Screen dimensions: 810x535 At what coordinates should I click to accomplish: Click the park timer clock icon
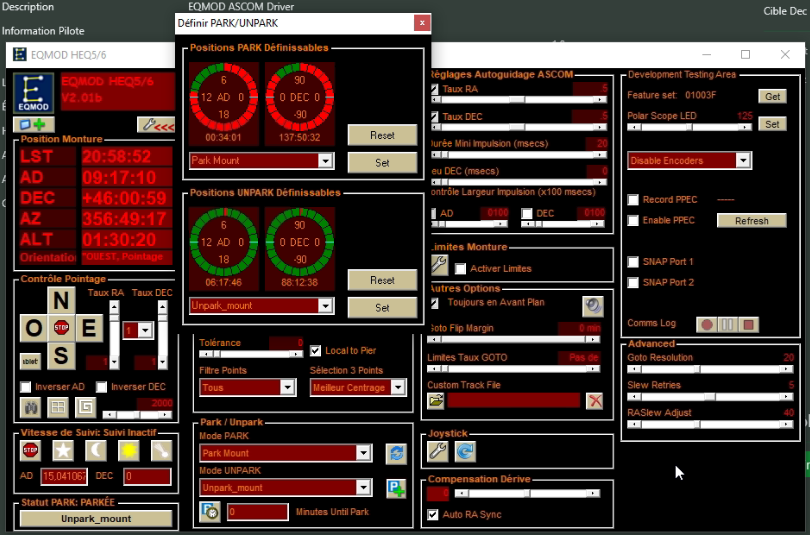(x=210, y=512)
